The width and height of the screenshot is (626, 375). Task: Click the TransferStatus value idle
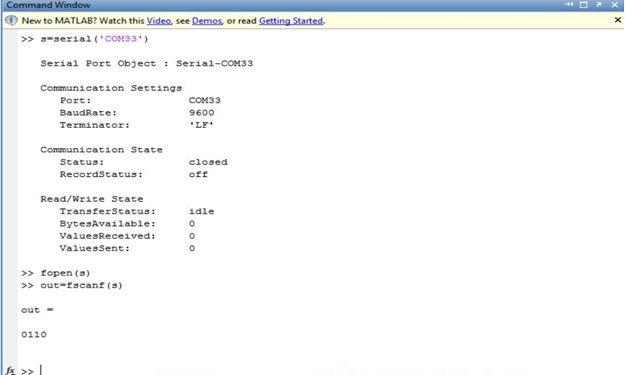click(x=202, y=211)
